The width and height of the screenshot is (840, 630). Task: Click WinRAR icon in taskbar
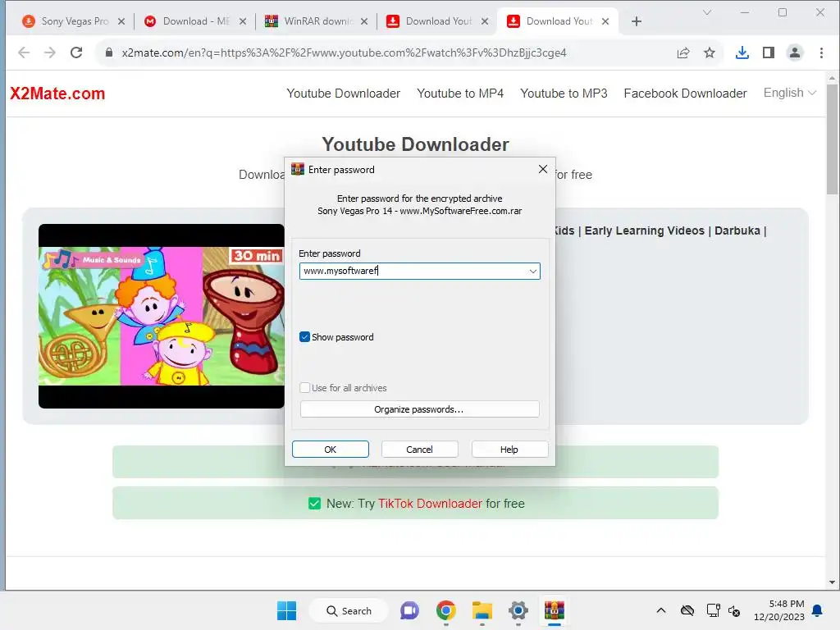pyautogui.click(x=555, y=610)
